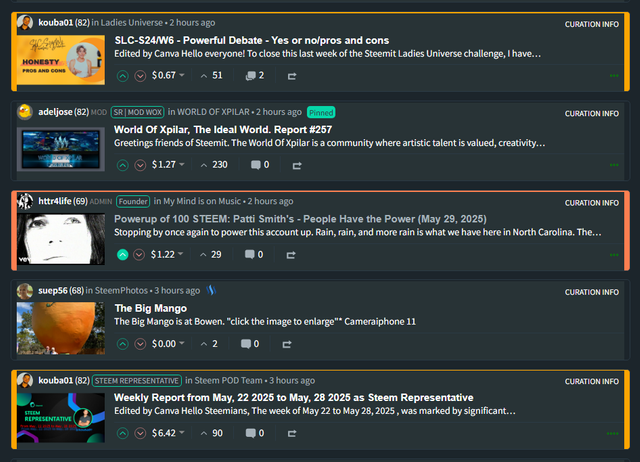The image size is (640, 462).
Task: Expand the $6.42 payout details
Action: coord(168,433)
